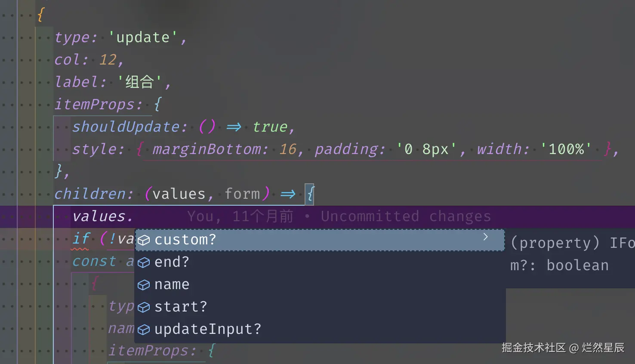
Task: Click the property cube icon beside start?
Action: pyautogui.click(x=144, y=307)
